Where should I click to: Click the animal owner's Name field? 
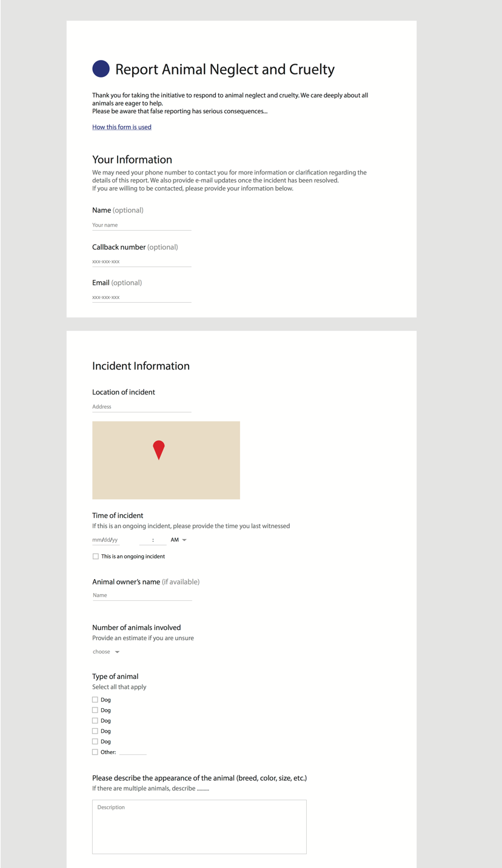(142, 595)
